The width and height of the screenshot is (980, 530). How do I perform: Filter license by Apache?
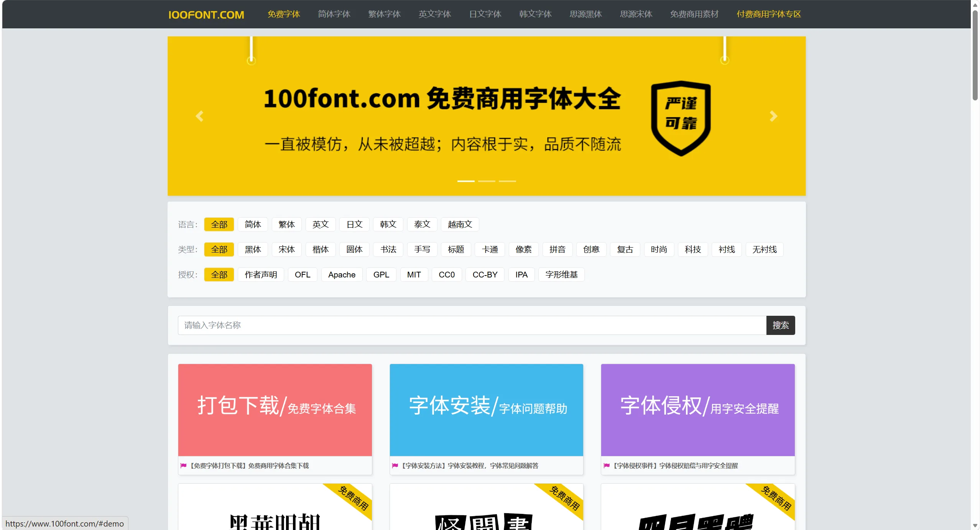[342, 274]
